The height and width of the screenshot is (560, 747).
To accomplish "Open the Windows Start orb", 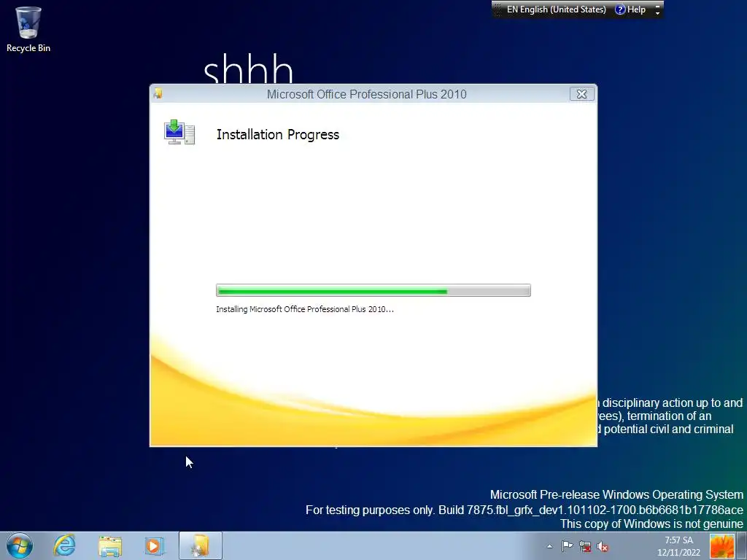I will (x=20, y=545).
